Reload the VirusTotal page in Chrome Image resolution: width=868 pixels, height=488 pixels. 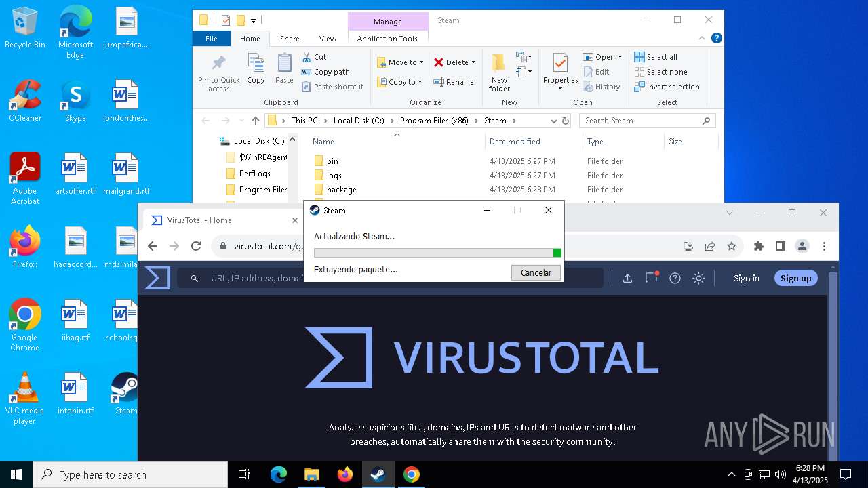point(196,246)
